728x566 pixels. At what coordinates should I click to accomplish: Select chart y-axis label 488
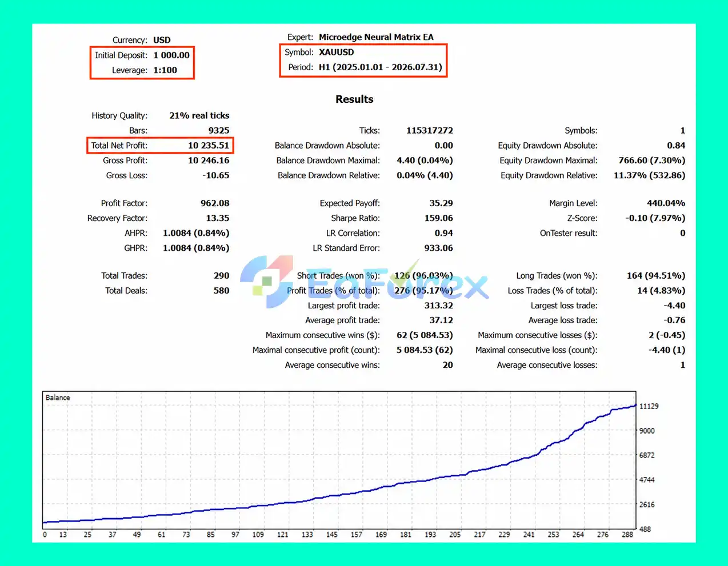click(645, 529)
